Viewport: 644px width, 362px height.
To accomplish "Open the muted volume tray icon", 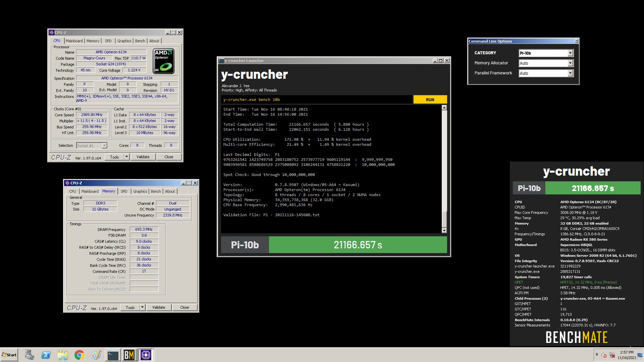I will [604, 355].
